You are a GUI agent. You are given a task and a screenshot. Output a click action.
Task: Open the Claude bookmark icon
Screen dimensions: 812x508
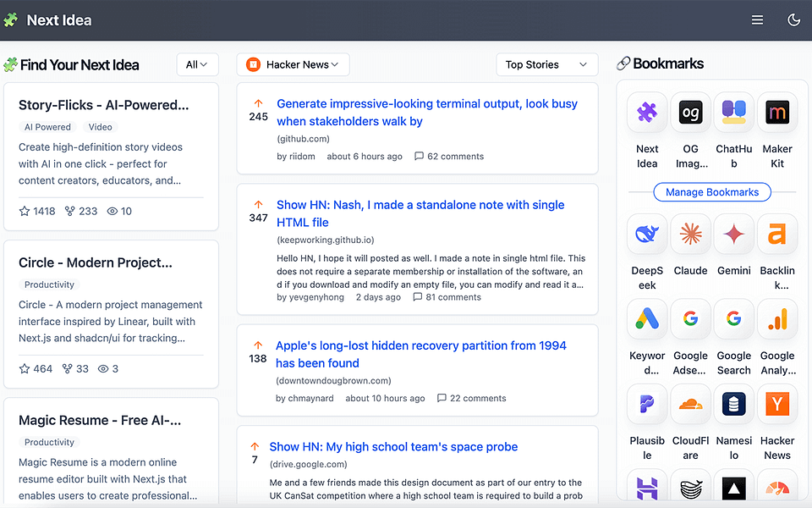[x=690, y=234]
